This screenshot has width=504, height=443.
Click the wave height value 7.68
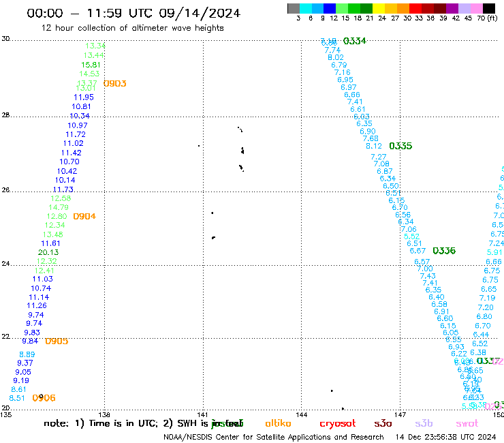(x=371, y=138)
